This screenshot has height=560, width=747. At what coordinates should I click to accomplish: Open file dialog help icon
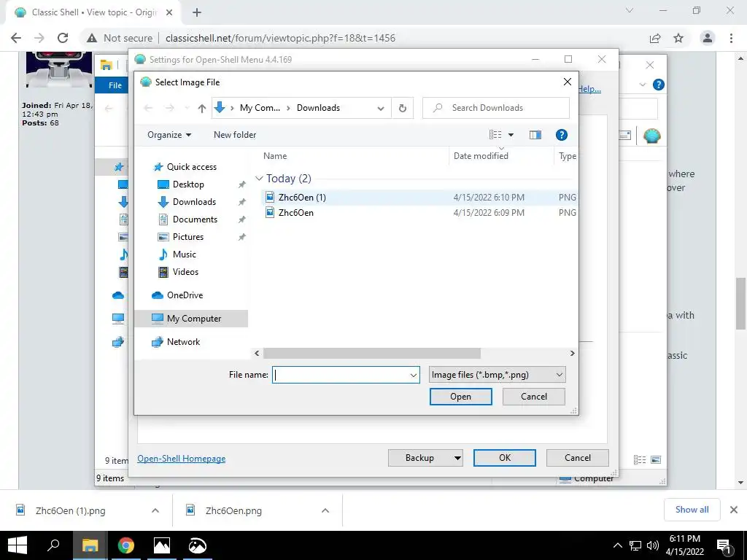tap(562, 135)
